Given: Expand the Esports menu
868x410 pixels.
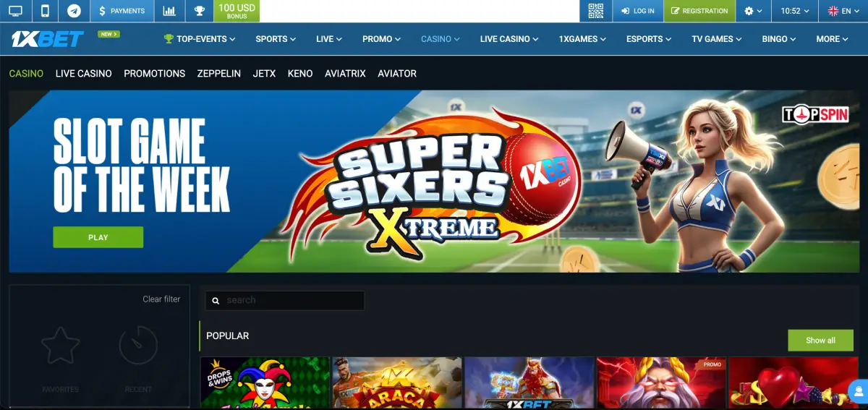Looking at the screenshot, I should (x=649, y=39).
